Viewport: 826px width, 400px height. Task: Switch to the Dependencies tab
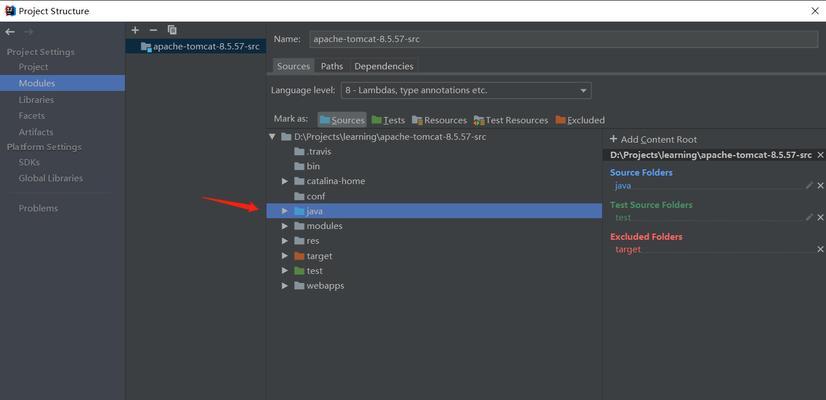pos(384,66)
